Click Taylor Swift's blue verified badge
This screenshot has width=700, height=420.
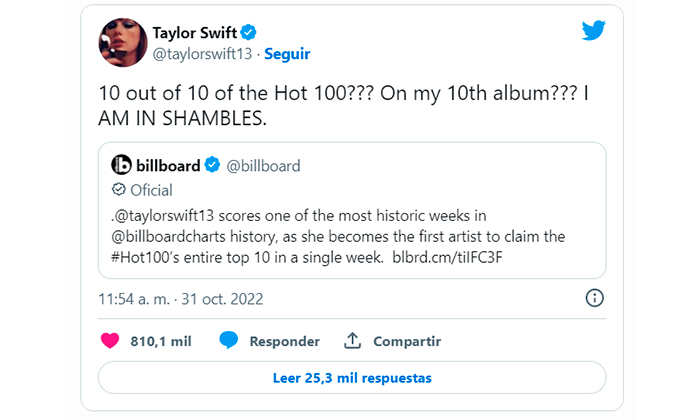coord(248,33)
